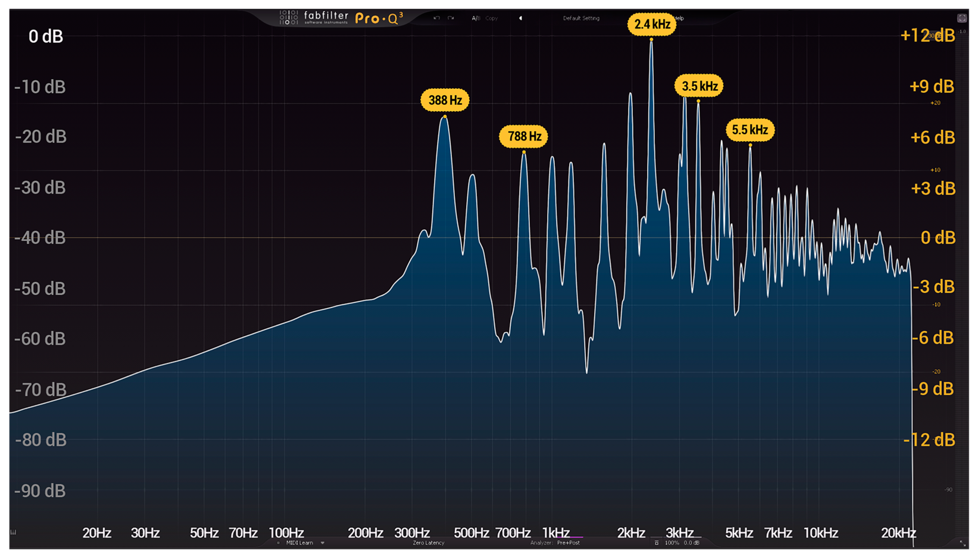Click Copy next to A/B
This screenshot has height=560, width=980.
click(x=491, y=18)
